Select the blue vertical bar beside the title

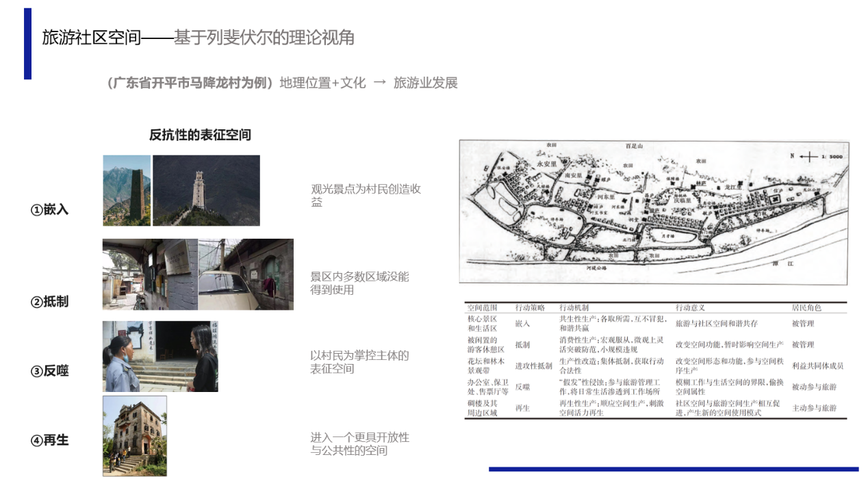27,44
